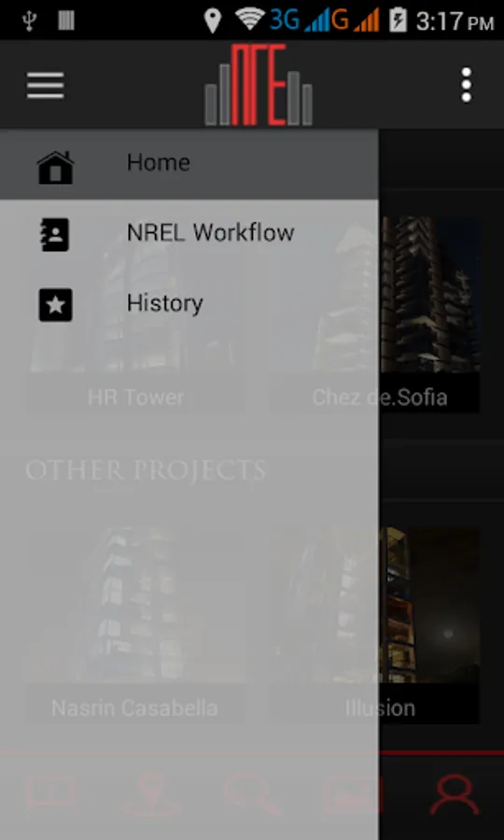Tap the Wi-Fi icon in the status bar
The height and width of the screenshot is (840, 504).
click(250, 20)
